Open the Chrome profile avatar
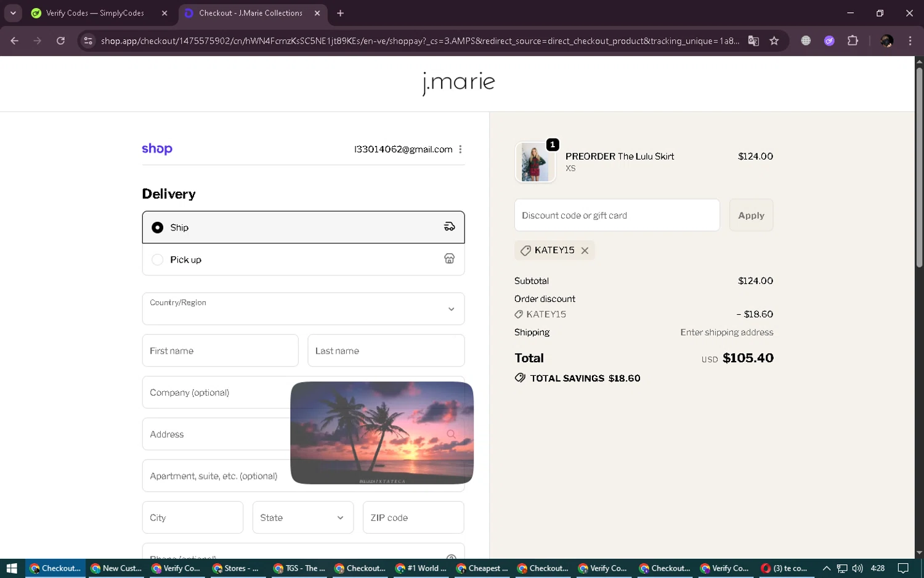Image resolution: width=924 pixels, height=578 pixels. (887, 41)
